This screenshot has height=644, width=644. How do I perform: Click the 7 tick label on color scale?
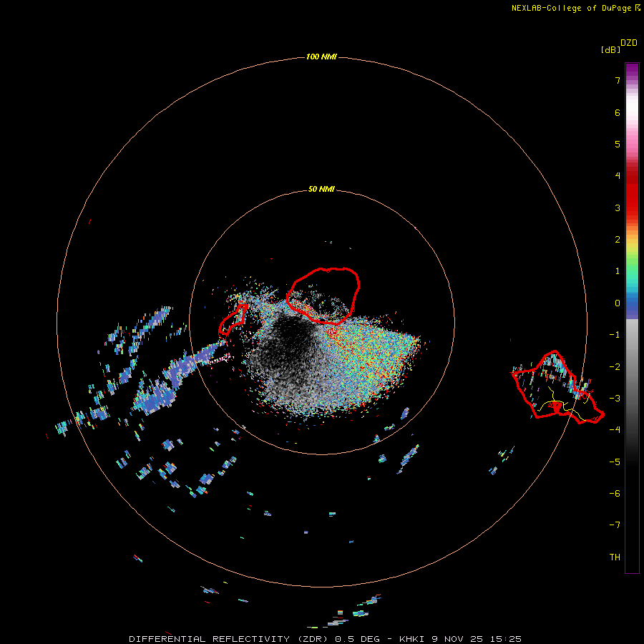pyautogui.click(x=618, y=80)
